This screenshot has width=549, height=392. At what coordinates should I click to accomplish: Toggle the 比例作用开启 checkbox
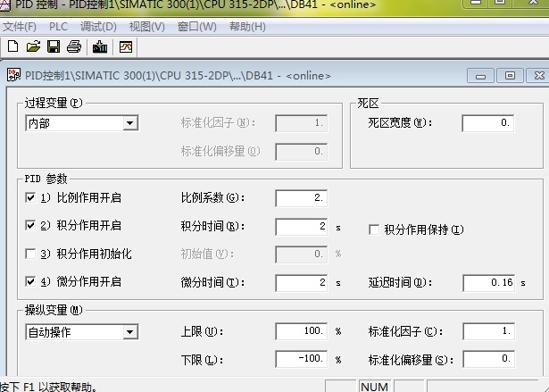click(x=30, y=197)
